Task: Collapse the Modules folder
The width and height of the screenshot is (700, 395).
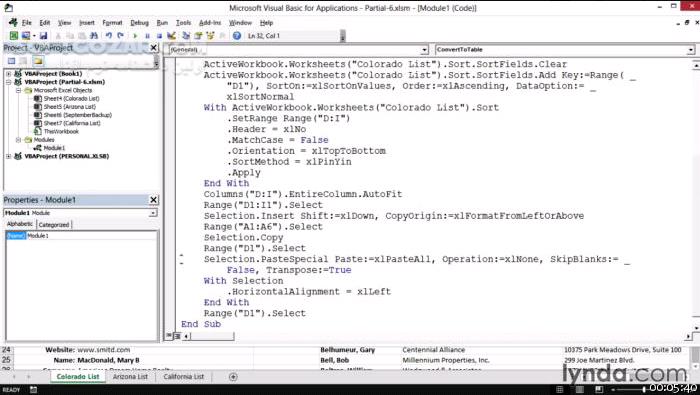Action: tap(18, 140)
